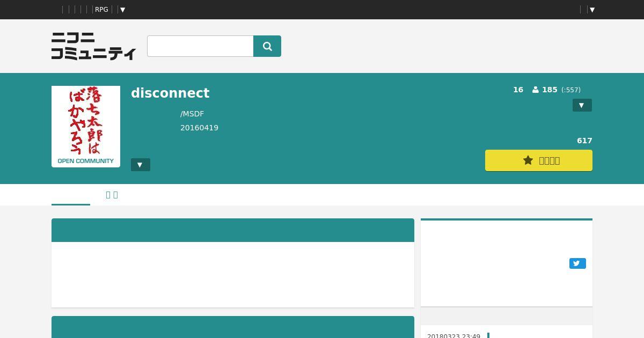
Task: Click the disconnect community title
Action: [x=170, y=93]
